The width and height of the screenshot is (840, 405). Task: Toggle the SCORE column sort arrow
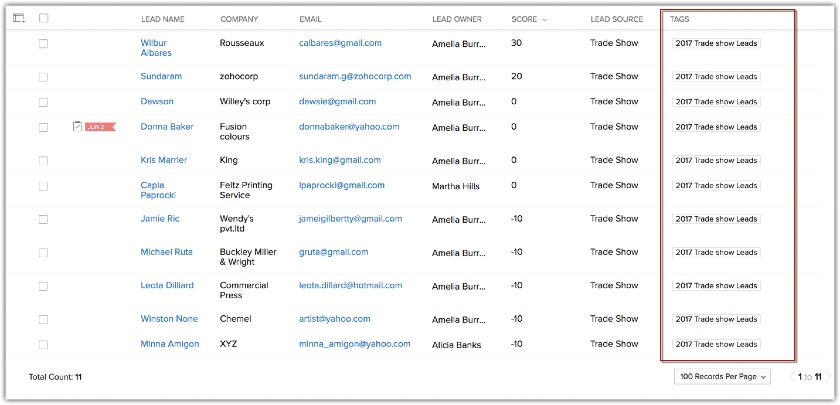[545, 19]
